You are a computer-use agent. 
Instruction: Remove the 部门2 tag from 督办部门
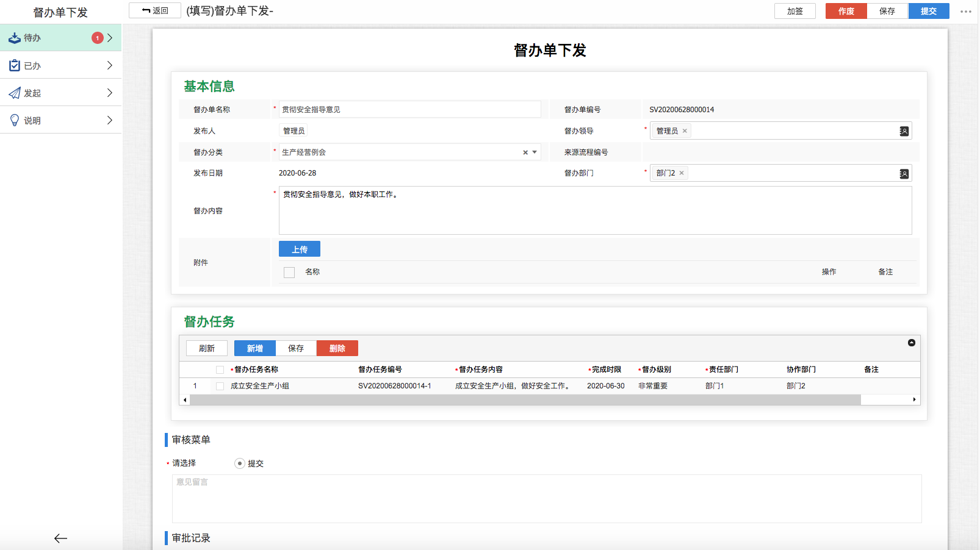(682, 173)
